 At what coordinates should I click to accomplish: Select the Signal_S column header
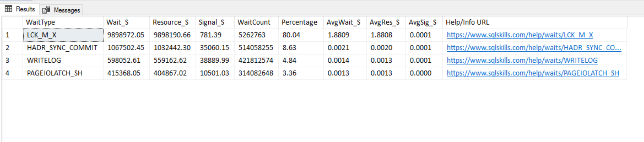pyautogui.click(x=215, y=22)
